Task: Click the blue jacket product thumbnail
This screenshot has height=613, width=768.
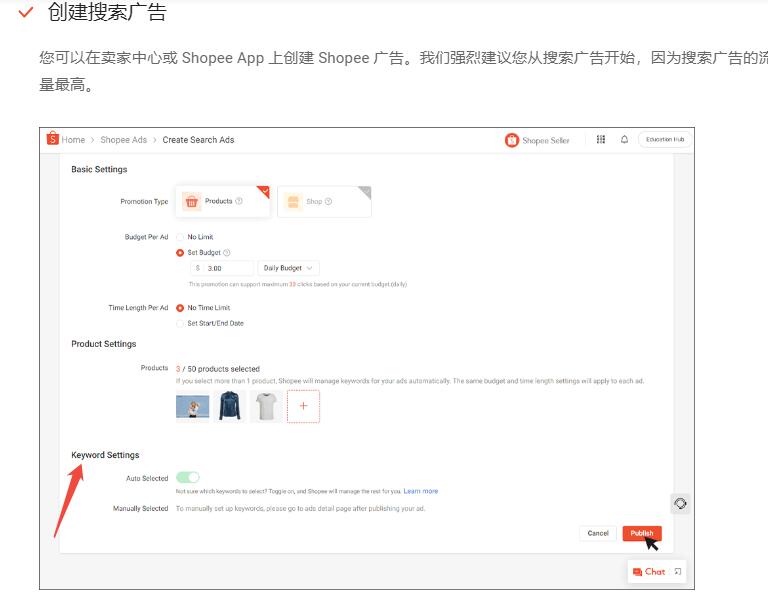Action: tap(230, 406)
